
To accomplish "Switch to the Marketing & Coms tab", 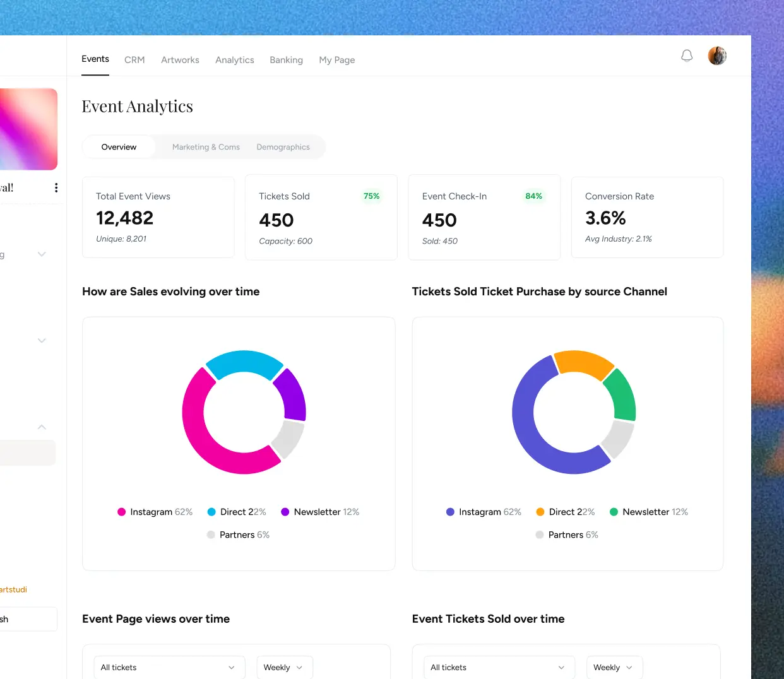I will [x=206, y=146].
